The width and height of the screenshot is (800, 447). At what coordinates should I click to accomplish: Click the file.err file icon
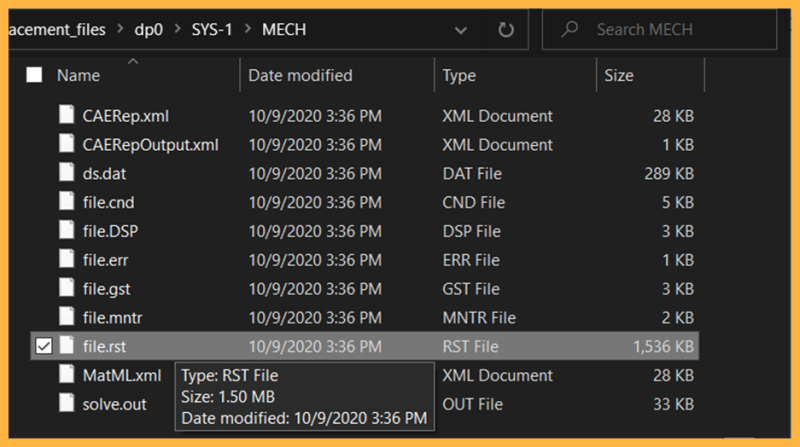coord(67,260)
